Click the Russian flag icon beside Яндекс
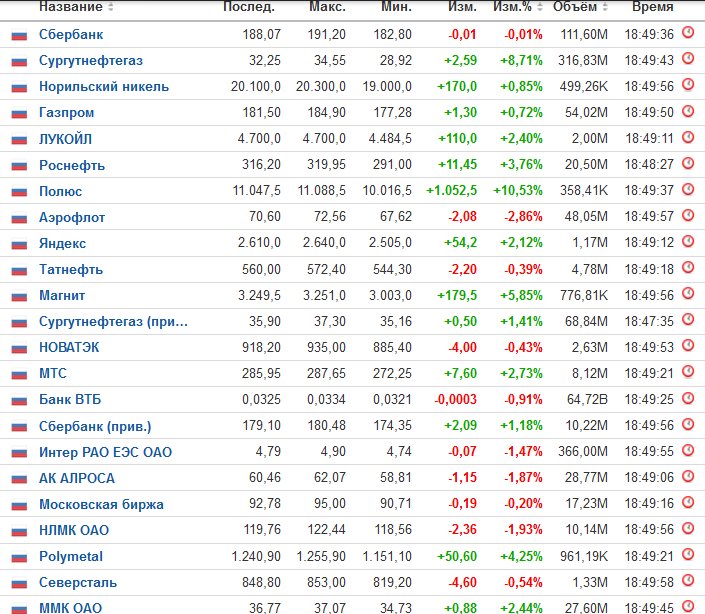 click(x=19, y=244)
